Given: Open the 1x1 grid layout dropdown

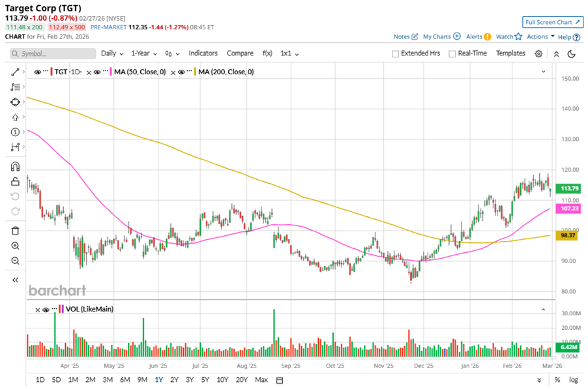Looking at the screenshot, I should [x=289, y=53].
